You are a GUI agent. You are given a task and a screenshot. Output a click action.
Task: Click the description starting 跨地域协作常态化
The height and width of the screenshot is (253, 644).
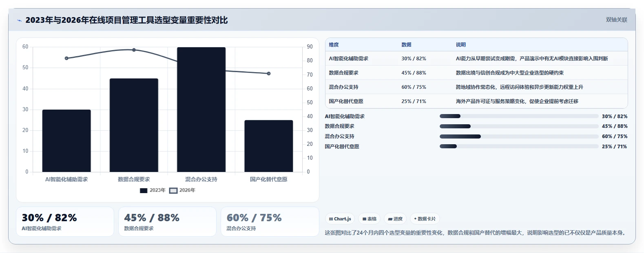click(x=520, y=87)
